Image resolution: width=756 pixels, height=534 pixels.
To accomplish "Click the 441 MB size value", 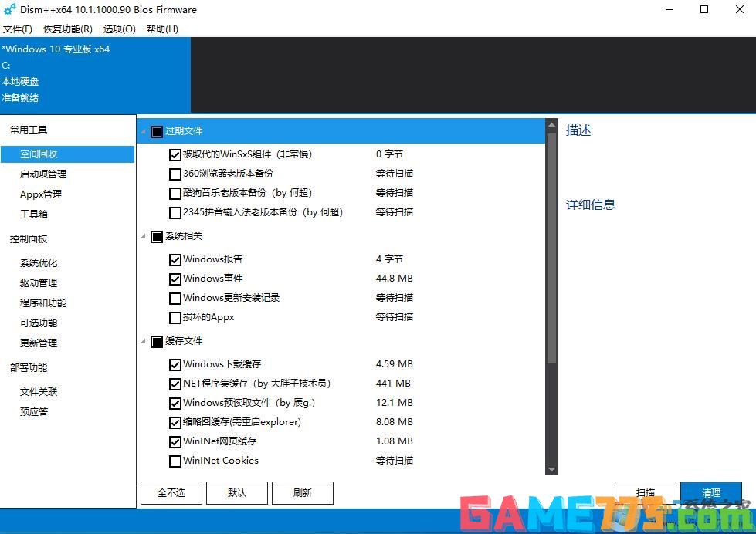I will [393, 384].
